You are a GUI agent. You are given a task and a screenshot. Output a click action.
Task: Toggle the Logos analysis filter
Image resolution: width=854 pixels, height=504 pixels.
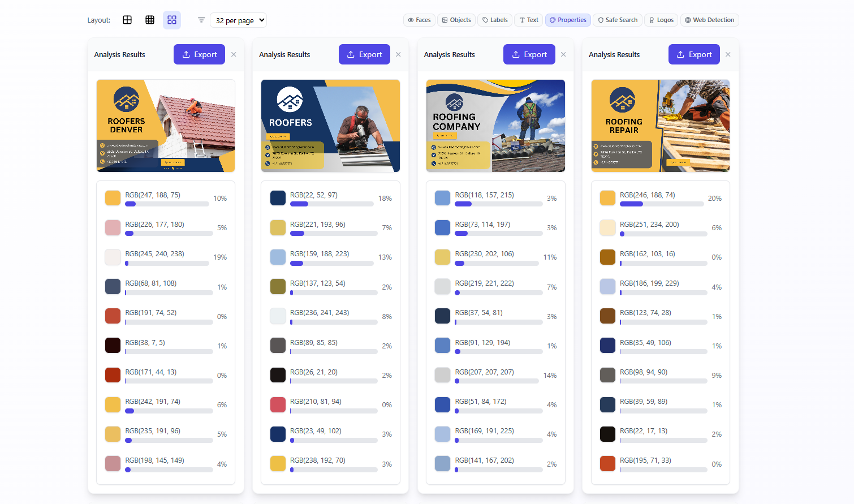(x=661, y=20)
